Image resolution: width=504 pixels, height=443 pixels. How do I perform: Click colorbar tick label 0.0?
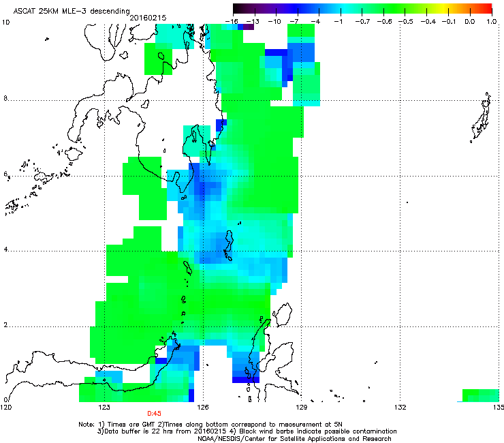click(x=470, y=22)
